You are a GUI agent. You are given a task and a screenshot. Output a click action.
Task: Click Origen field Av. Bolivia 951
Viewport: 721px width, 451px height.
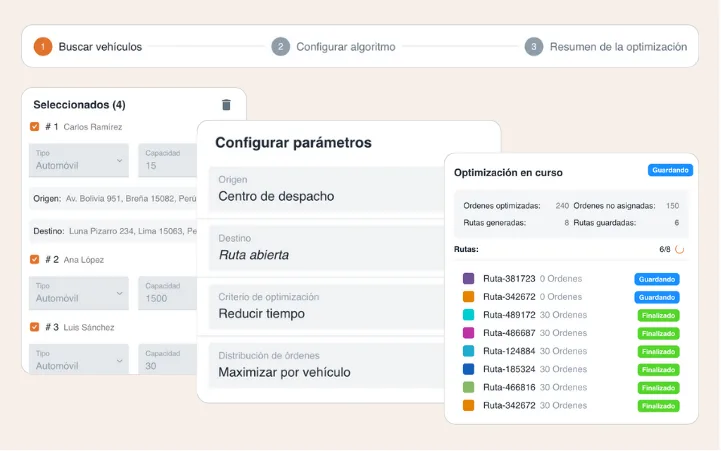(113, 199)
